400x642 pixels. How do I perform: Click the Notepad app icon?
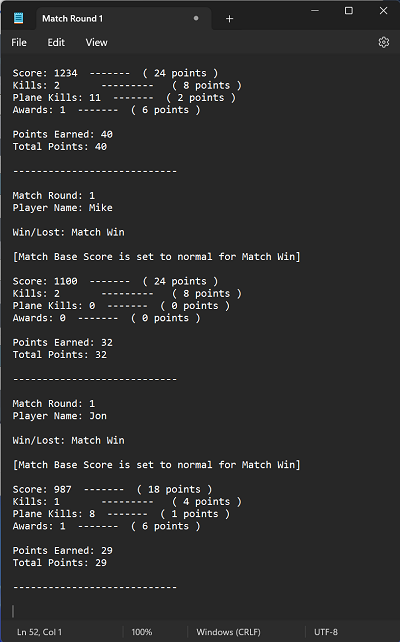[18, 18]
